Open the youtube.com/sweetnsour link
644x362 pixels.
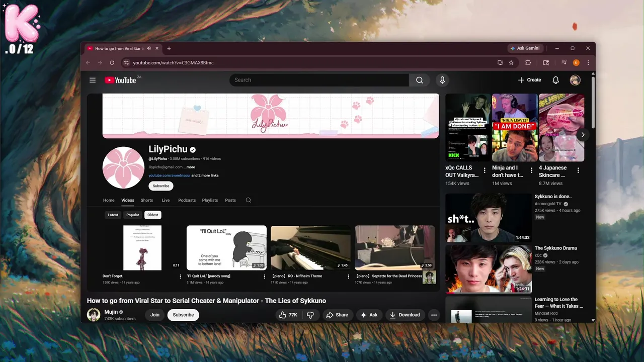169,175
